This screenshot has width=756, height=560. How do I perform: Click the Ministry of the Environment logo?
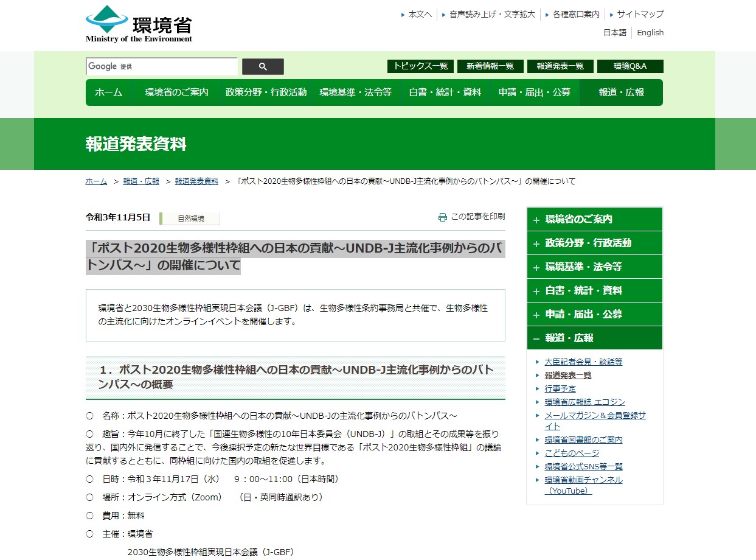tap(139, 24)
